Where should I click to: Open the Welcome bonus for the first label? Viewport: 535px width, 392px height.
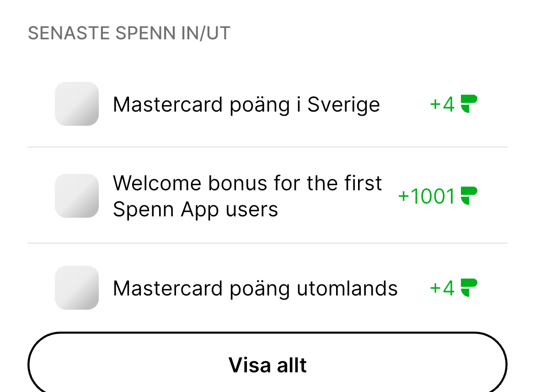[247, 183]
